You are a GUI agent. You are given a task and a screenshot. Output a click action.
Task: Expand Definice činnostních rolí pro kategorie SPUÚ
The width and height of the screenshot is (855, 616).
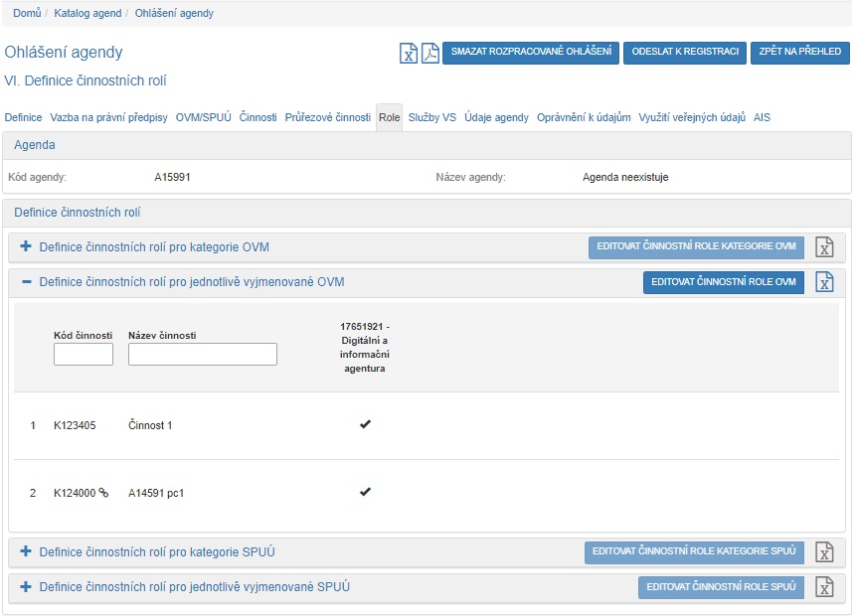pos(26,551)
